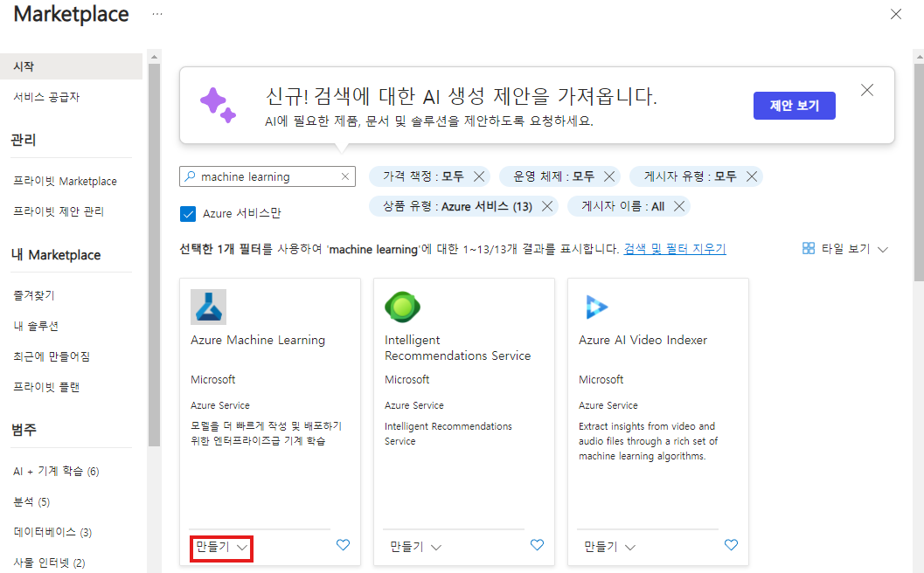
Task: Dismiss the AI suggestion banner
Action: coord(867,90)
